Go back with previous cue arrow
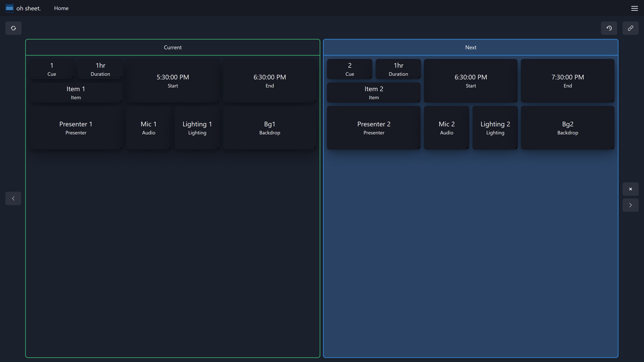Image resolution: width=644 pixels, height=362 pixels. click(13, 198)
